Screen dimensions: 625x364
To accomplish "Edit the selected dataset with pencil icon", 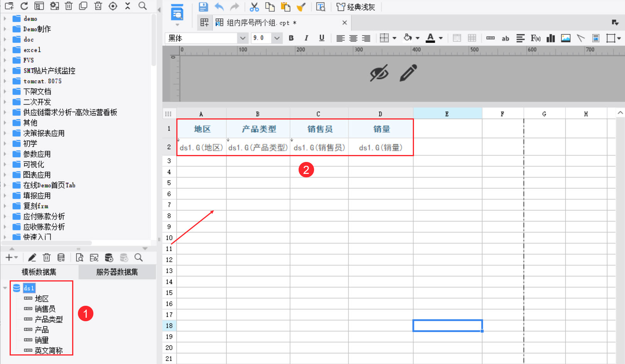I will click(x=32, y=258).
